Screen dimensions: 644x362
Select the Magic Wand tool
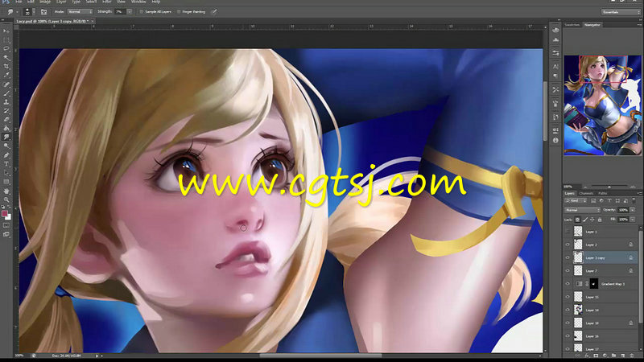point(6,58)
